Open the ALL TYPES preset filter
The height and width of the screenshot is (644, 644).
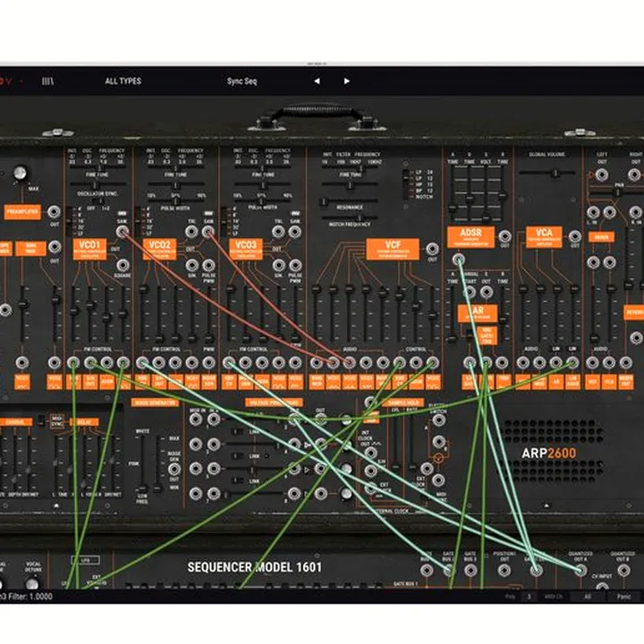[x=123, y=81]
